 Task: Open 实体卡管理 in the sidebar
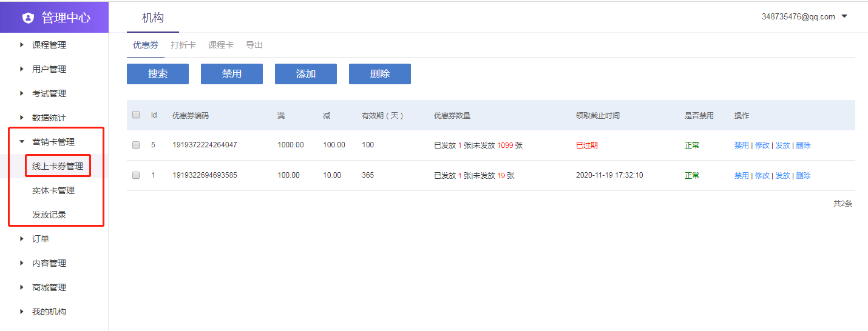53,190
